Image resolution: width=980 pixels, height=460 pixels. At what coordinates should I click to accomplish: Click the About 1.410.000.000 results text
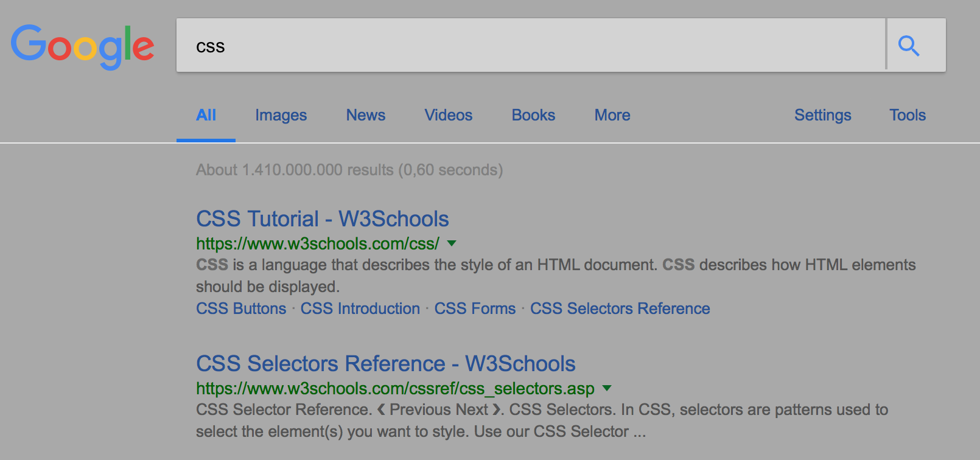pyautogui.click(x=349, y=170)
